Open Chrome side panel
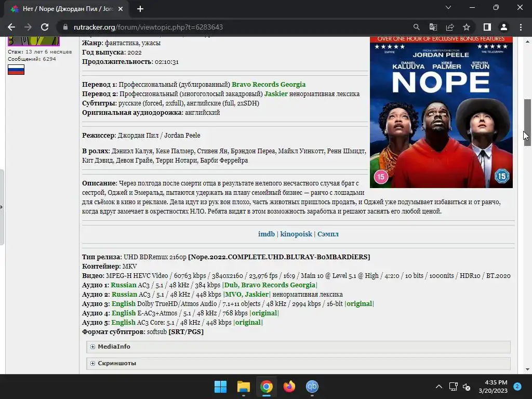Screen dimensions: 532x399 [487, 27]
